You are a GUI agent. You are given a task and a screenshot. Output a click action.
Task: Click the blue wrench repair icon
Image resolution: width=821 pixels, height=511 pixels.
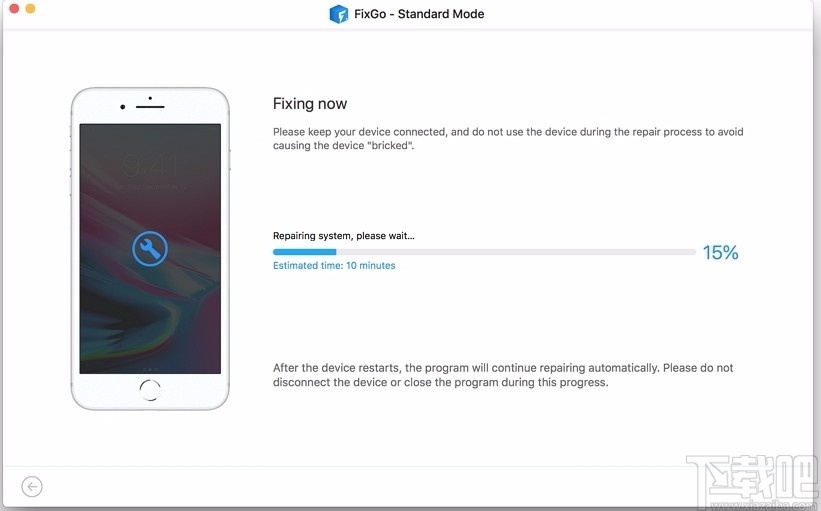(x=150, y=249)
